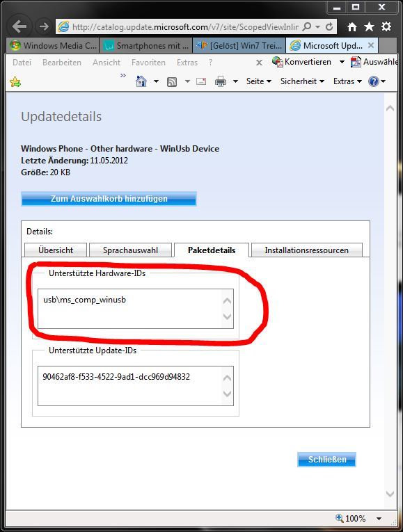Image resolution: width=403 pixels, height=532 pixels.
Task: Expand the Seite dropdown menu
Action: pyautogui.click(x=259, y=81)
